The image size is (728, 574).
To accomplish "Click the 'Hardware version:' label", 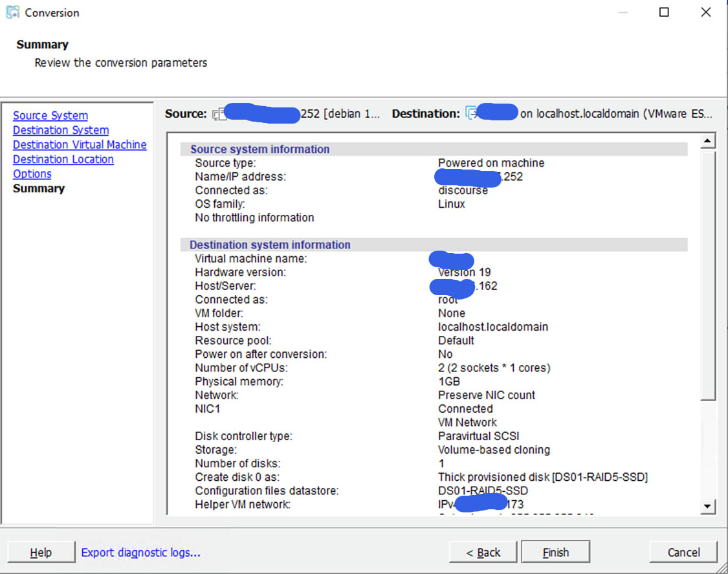I will pyautogui.click(x=241, y=272).
